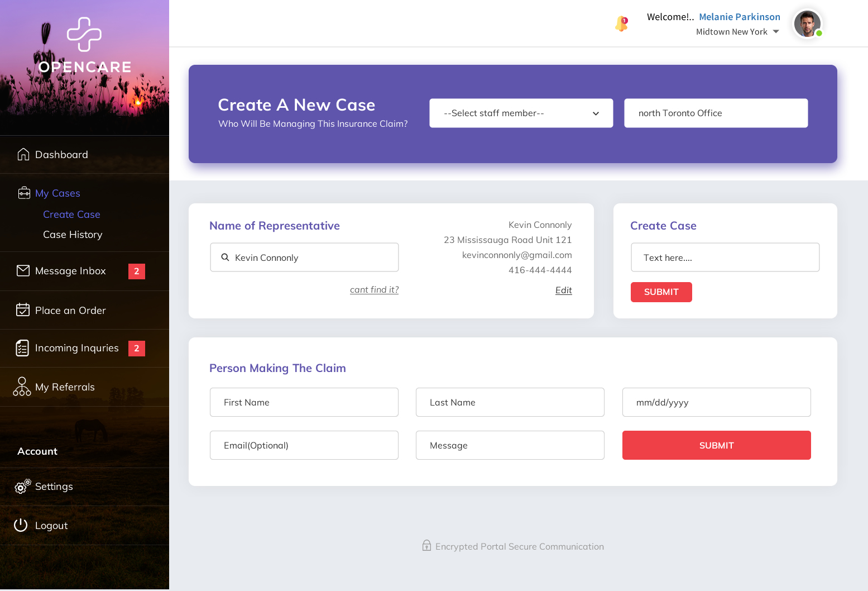Open Case History from sidebar
Image resolution: width=868 pixels, height=591 pixels.
[73, 235]
